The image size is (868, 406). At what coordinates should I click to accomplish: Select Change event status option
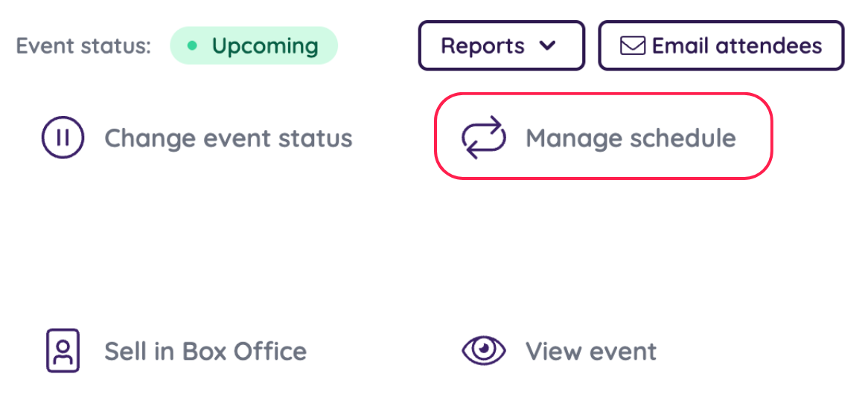228,138
